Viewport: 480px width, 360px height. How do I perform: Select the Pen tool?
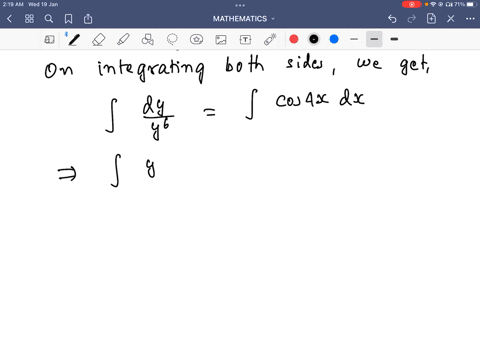click(73, 39)
